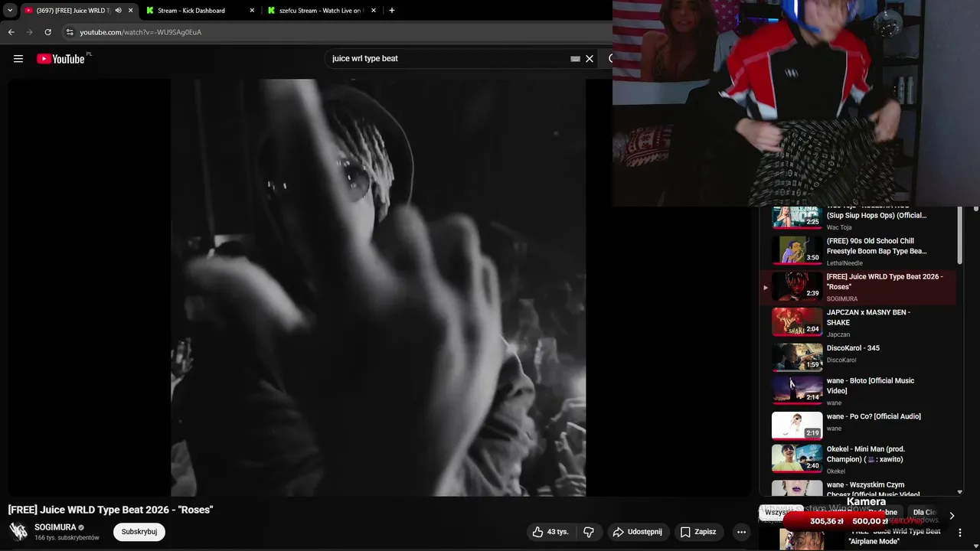
Task: Click the playlist scrollbar down arrow
Action: tap(960, 492)
